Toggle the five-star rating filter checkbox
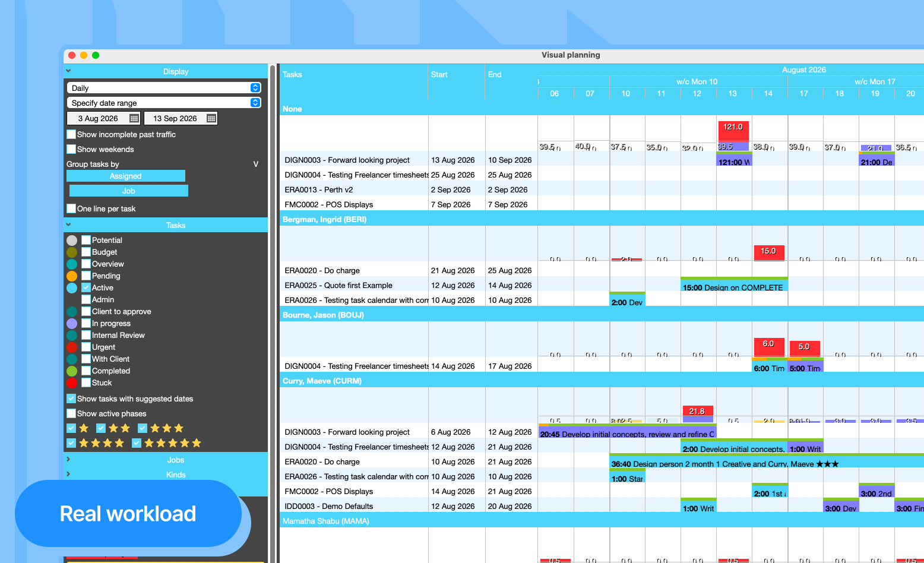 (x=137, y=443)
